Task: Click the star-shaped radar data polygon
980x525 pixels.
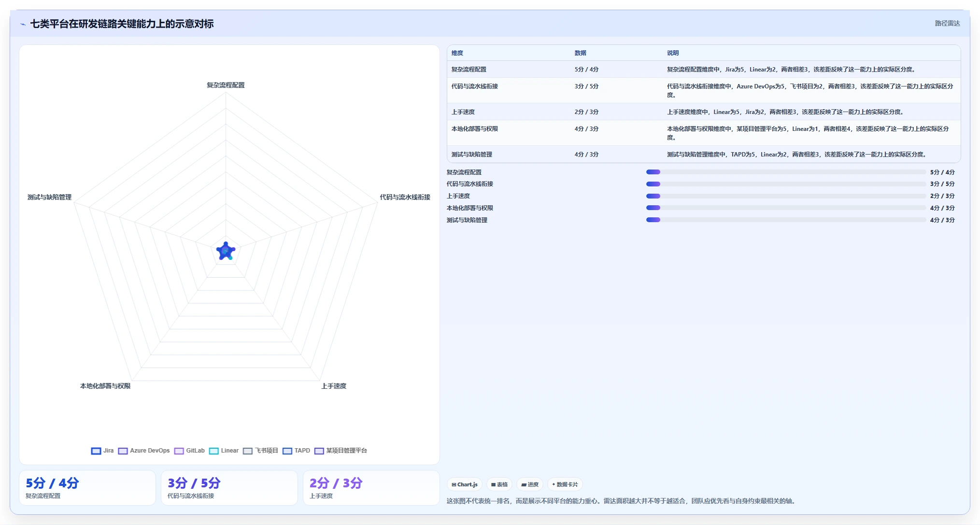Action: click(226, 251)
